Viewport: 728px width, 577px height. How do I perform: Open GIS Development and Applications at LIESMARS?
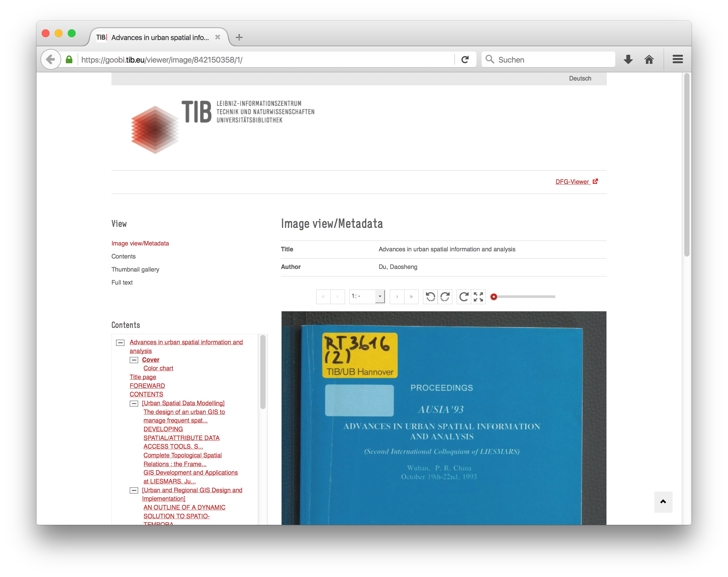[x=190, y=477]
